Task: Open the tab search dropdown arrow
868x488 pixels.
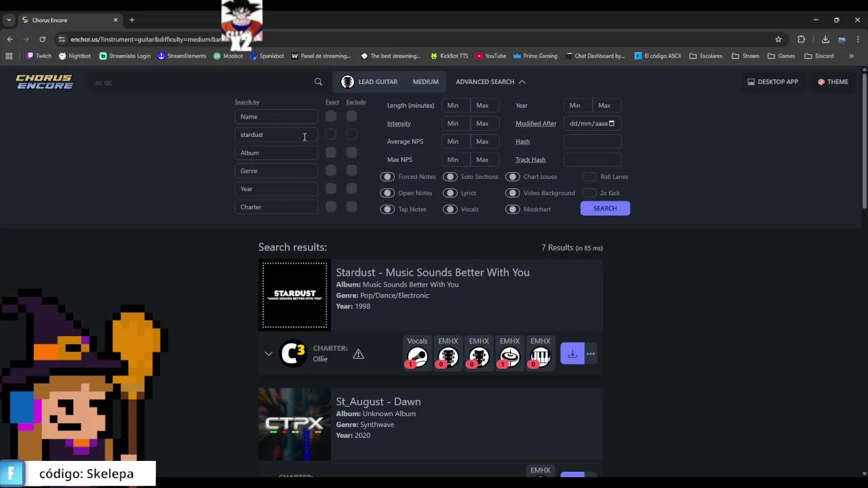Action: pyautogui.click(x=9, y=20)
